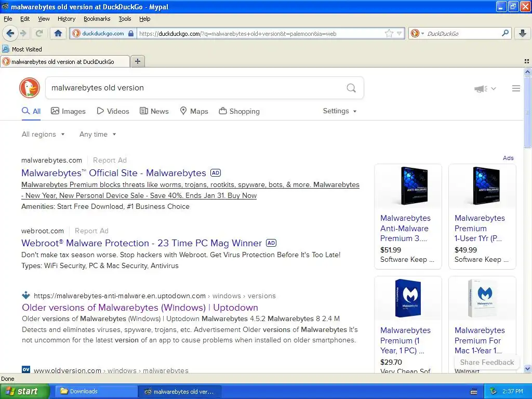The image size is (532, 399).
Task: Click the keyboard icon in system tray
Action: (474, 392)
